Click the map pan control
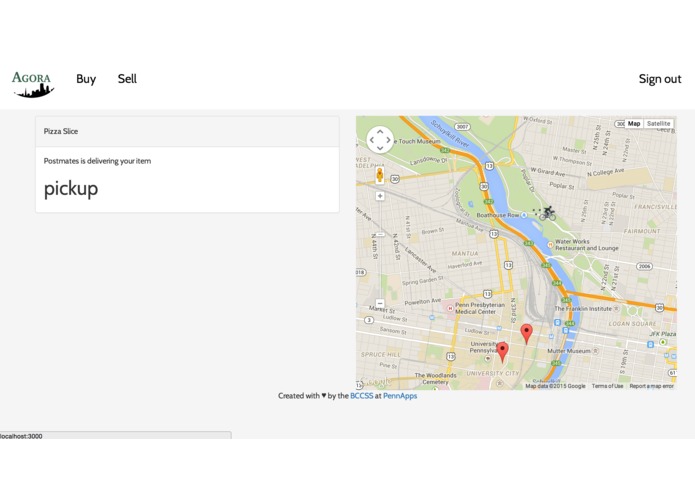The image size is (695, 494). click(x=380, y=140)
